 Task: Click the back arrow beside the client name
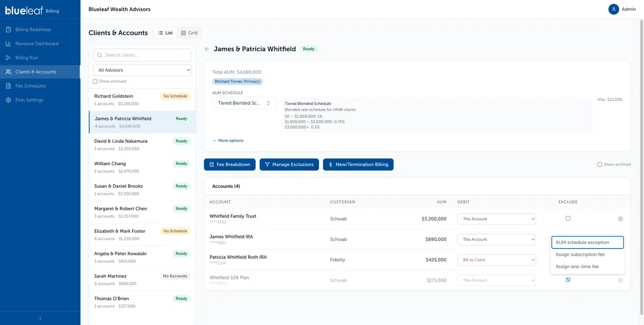(207, 49)
